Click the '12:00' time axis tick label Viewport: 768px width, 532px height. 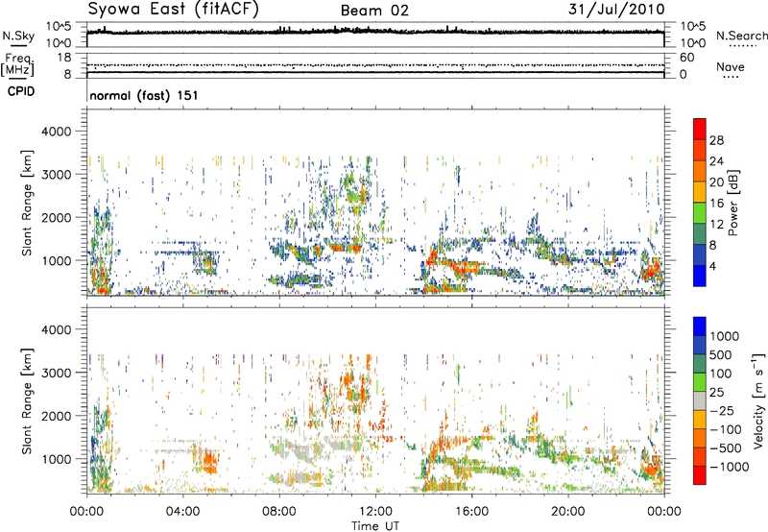375,512
